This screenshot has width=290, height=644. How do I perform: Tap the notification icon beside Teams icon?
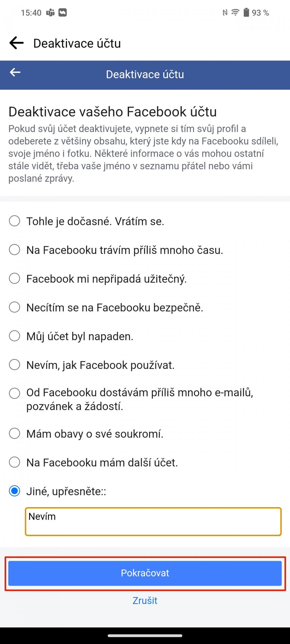point(63,12)
